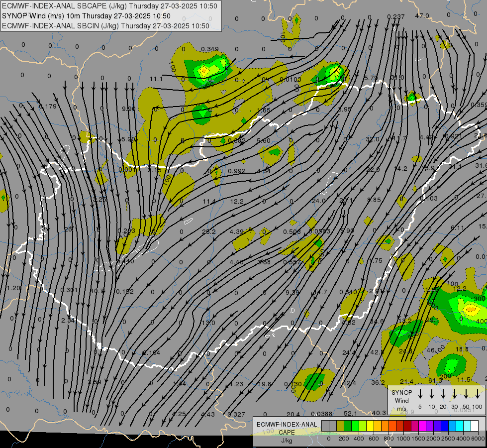Click the map value 1.65
This screenshot has width=487, height=448.
click(264, 110)
